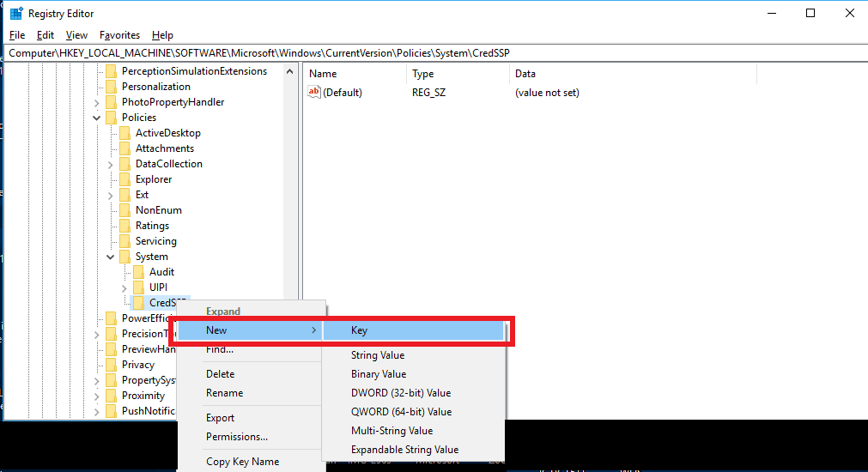868x472 pixels.
Task: Maximize the Registry Editor window
Action: [810, 13]
